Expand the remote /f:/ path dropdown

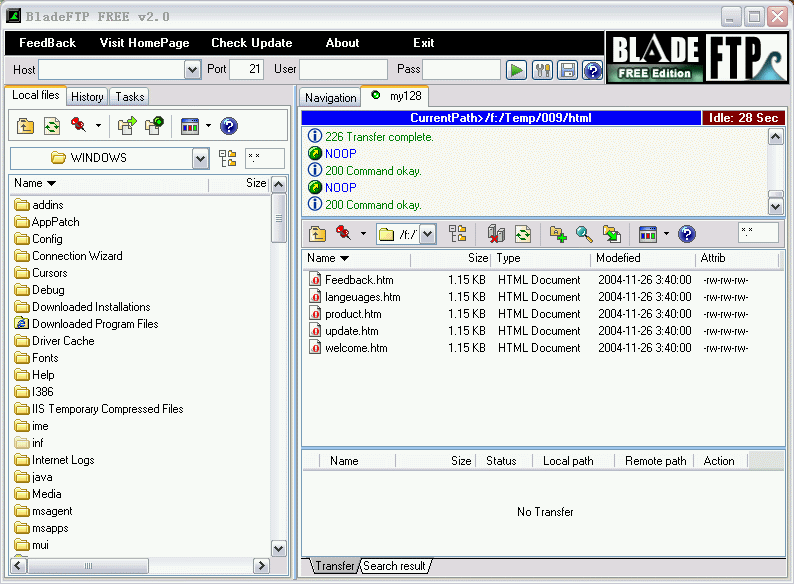click(428, 234)
